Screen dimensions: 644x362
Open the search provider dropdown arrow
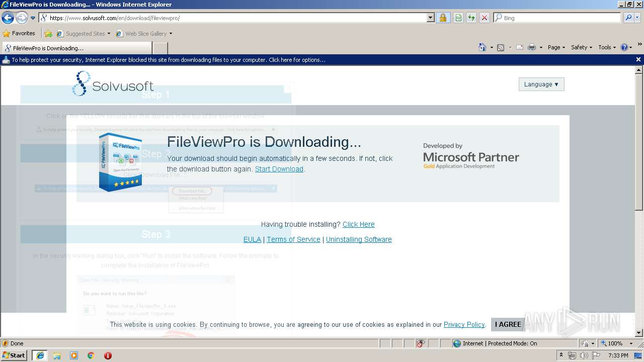pyautogui.click(x=638, y=18)
